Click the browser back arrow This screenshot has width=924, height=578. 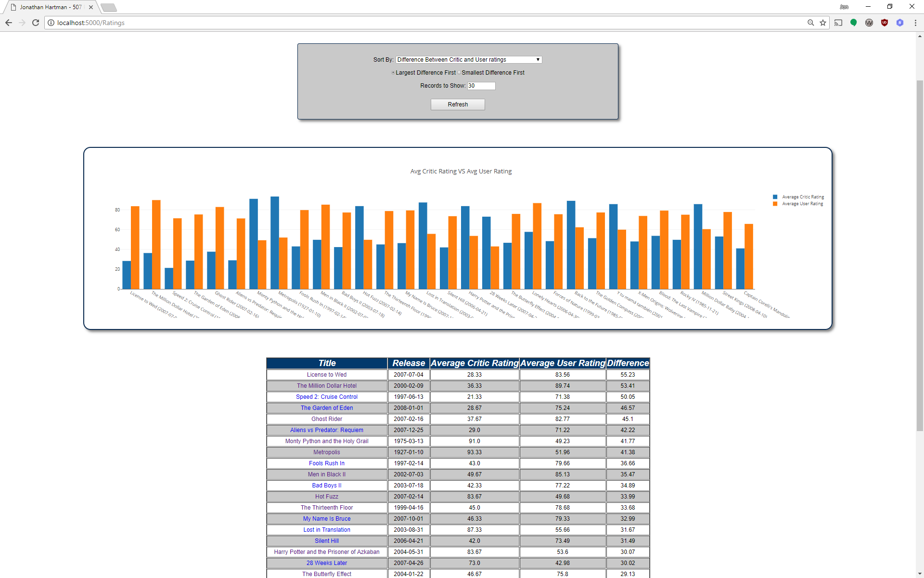coord(9,23)
